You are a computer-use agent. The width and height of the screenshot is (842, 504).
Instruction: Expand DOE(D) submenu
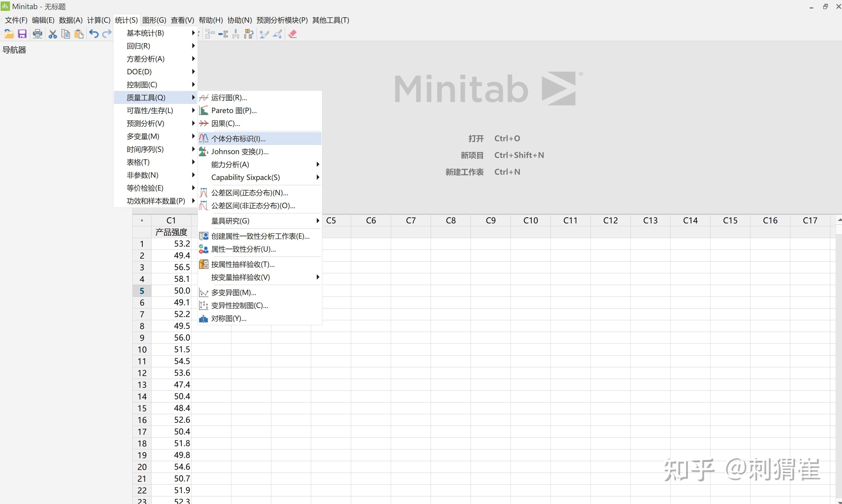pyautogui.click(x=156, y=72)
